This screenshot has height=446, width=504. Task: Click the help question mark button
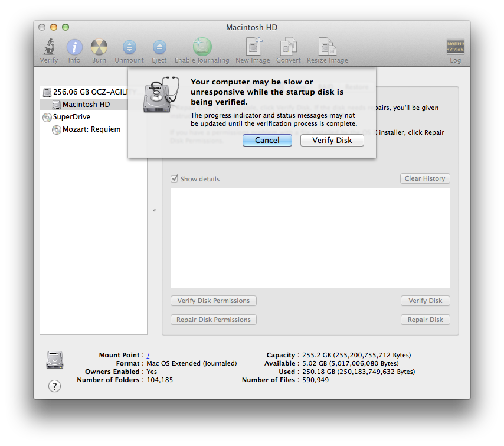tap(54, 386)
